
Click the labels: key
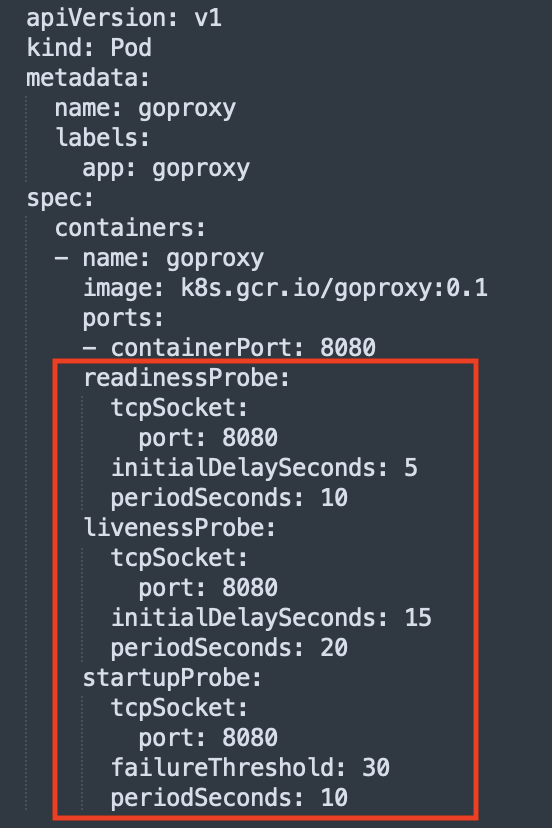pos(102,138)
